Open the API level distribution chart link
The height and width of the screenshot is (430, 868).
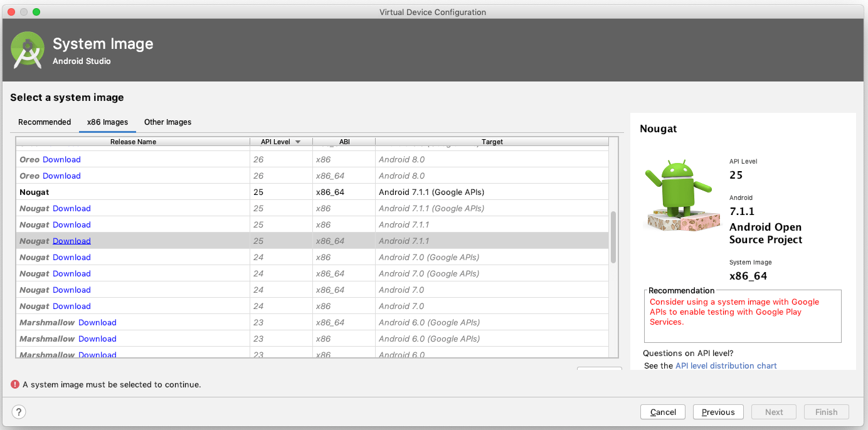726,365
